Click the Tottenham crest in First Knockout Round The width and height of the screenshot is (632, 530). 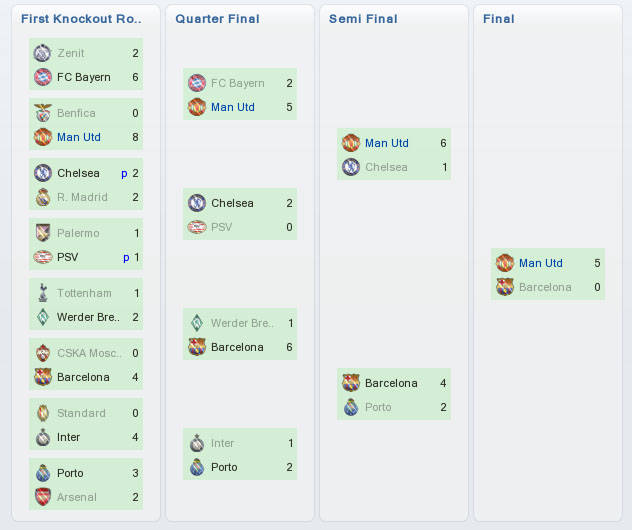point(42,293)
